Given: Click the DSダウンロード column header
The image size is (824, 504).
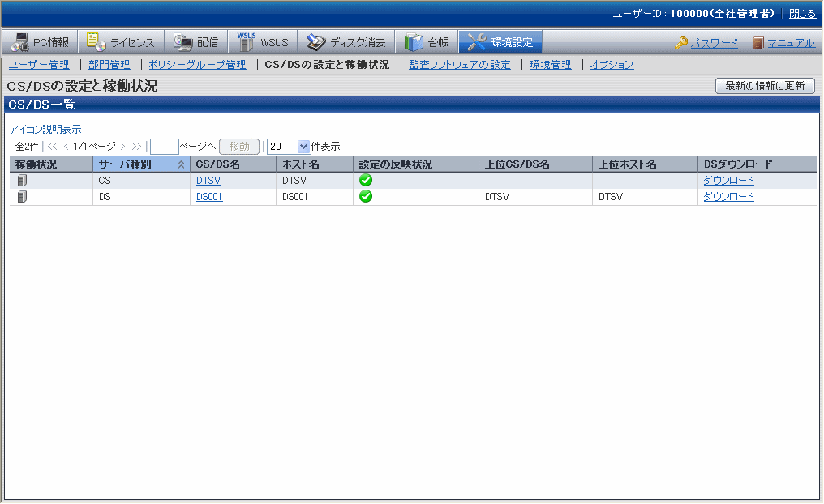Looking at the screenshot, I should [757, 164].
